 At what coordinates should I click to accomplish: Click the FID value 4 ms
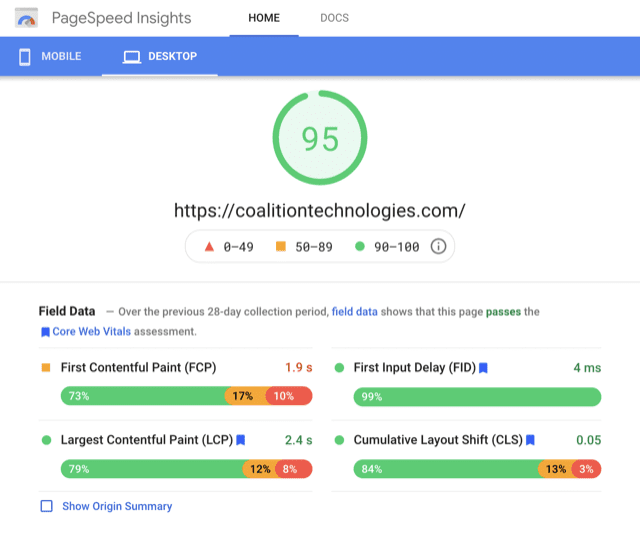tap(587, 368)
